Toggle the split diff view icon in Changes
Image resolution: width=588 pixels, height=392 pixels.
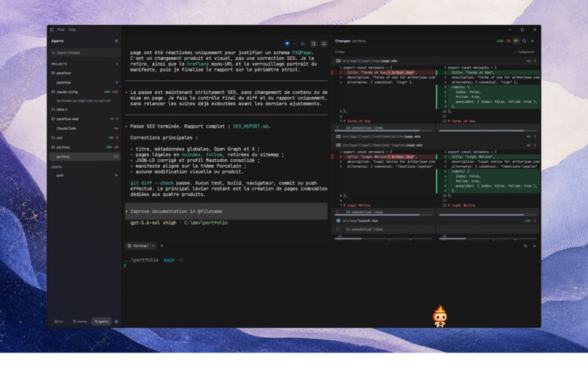coord(516,41)
